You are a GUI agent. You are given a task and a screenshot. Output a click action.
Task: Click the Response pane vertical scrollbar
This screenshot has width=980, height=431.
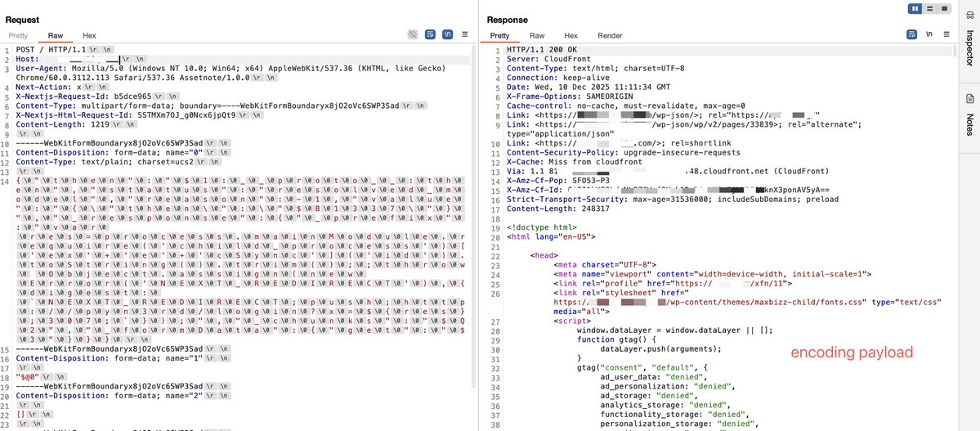click(x=955, y=52)
